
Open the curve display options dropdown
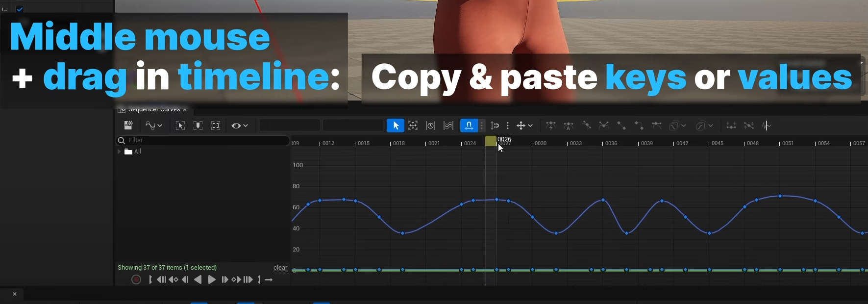click(154, 126)
